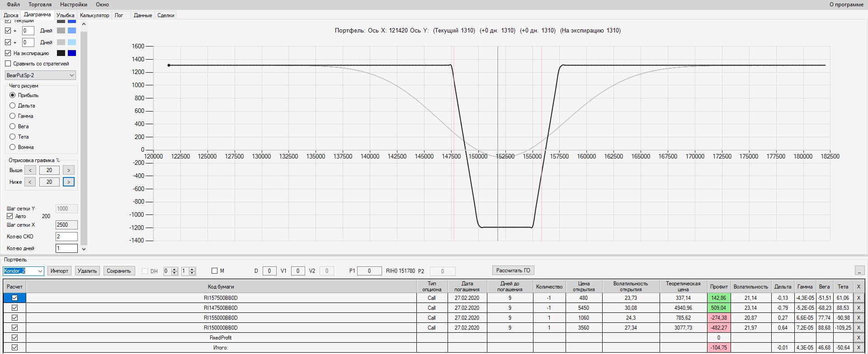
Task: Open the О программе menu item
Action: (x=846, y=5)
